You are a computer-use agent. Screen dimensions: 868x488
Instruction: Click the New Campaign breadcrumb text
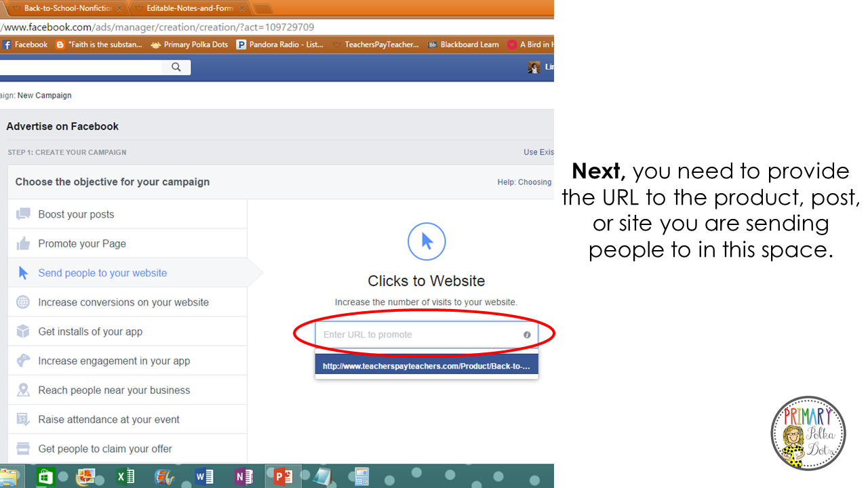[44, 96]
